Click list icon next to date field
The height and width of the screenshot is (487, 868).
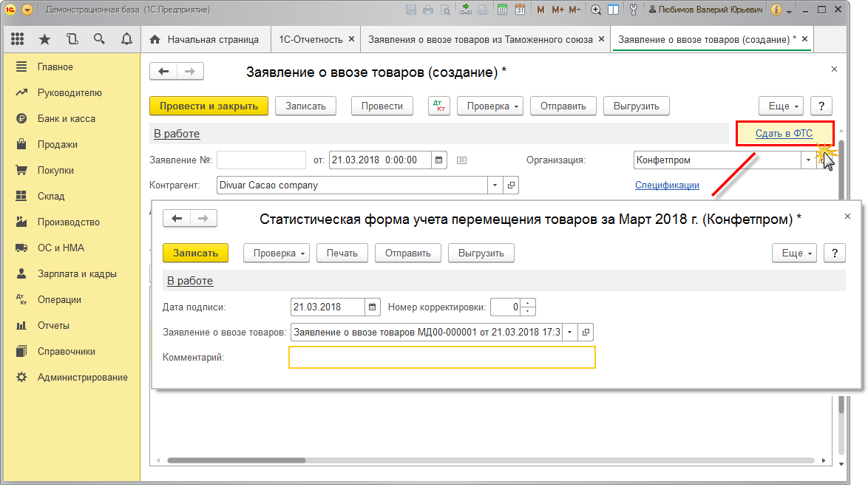461,160
